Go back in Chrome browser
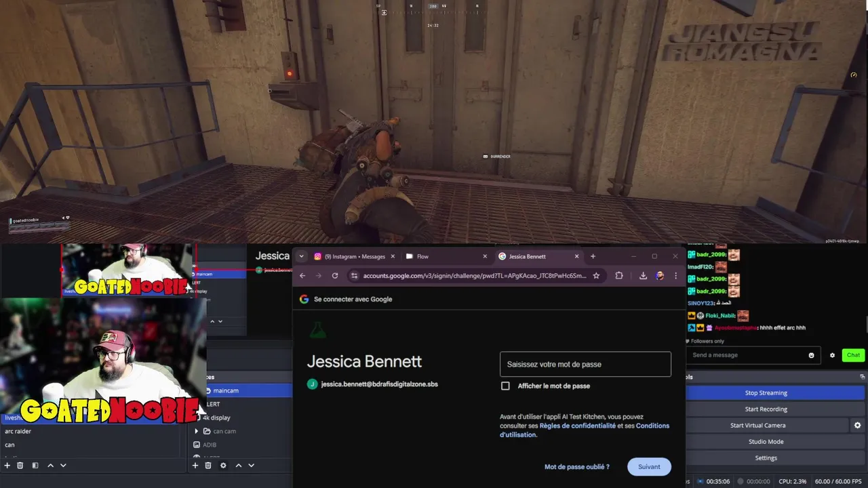868x488 pixels. 302,276
